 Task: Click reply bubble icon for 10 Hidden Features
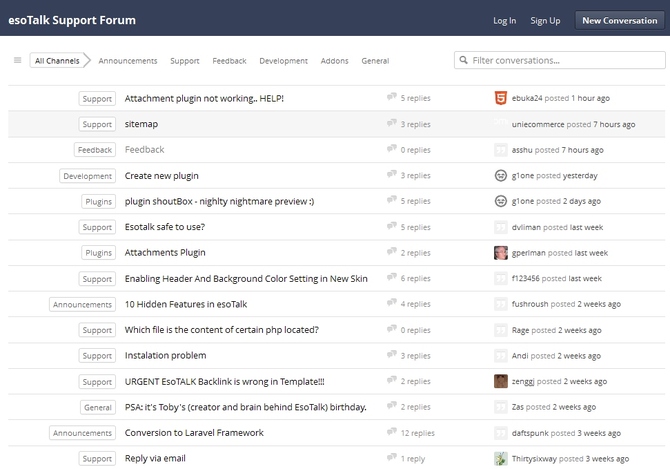[x=391, y=303]
